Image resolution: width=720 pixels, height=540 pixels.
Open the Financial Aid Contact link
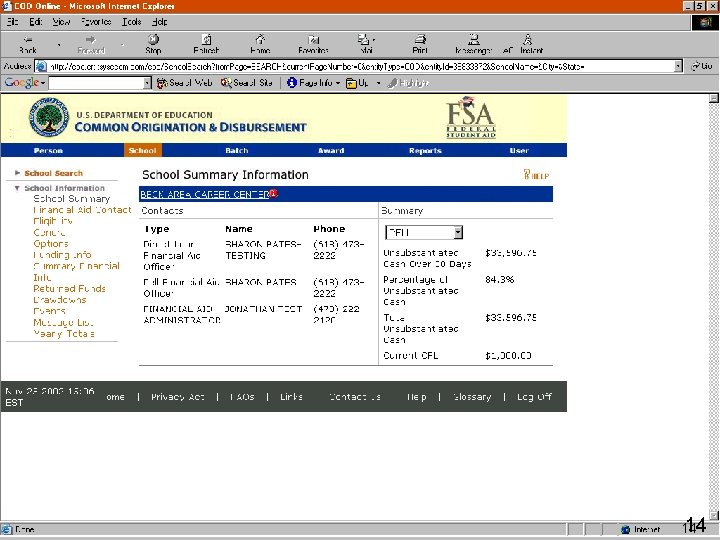[x=82, y=210]
